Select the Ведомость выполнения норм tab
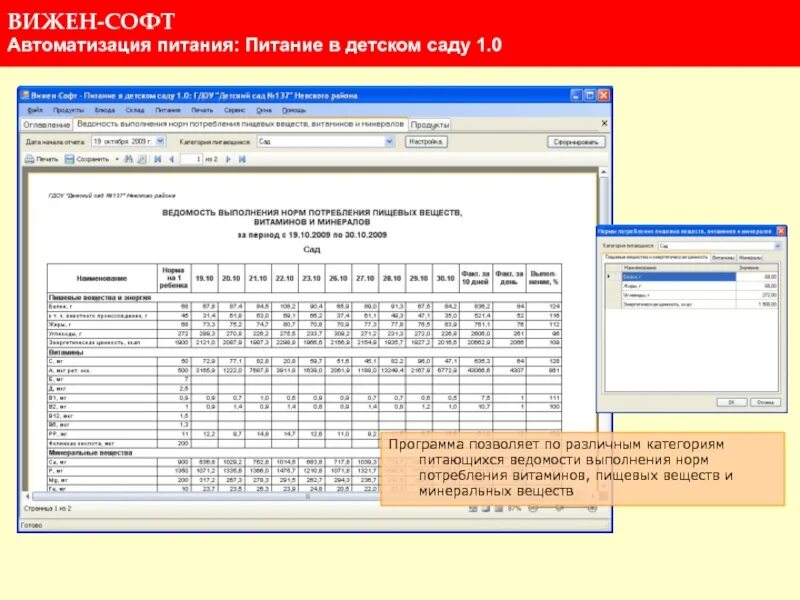 click(x=240, y=124)
